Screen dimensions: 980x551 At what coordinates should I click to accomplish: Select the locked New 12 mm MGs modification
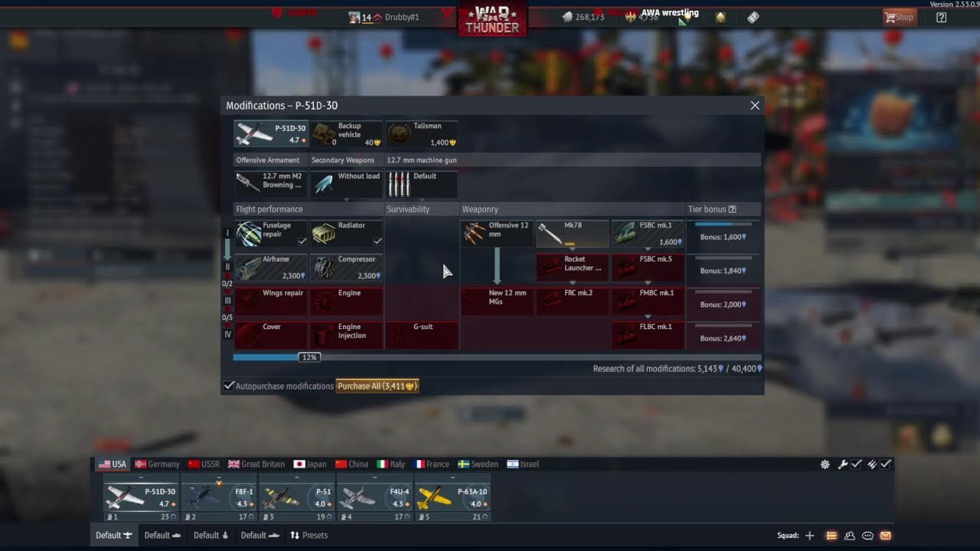pos(496,301)
